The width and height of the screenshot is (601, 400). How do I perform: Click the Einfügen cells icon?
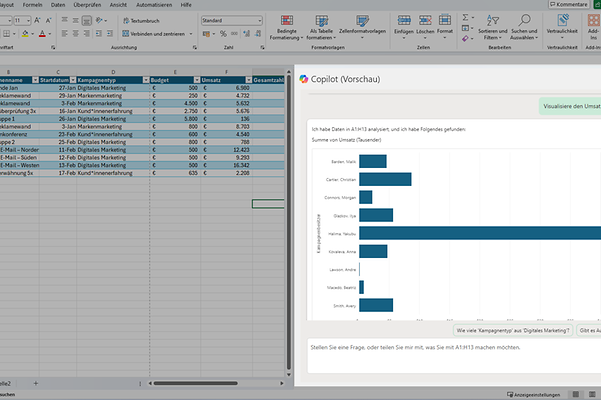click(x=404, y=21)
